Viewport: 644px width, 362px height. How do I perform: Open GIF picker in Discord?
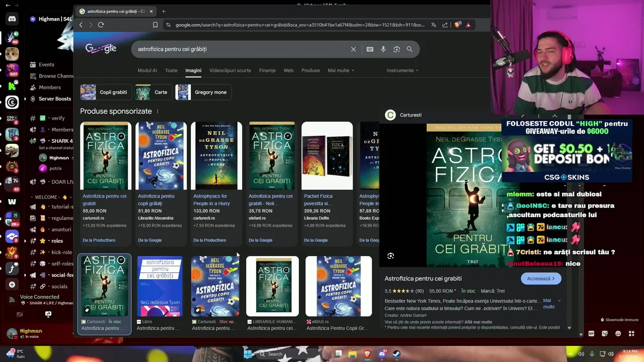point(591,333)
